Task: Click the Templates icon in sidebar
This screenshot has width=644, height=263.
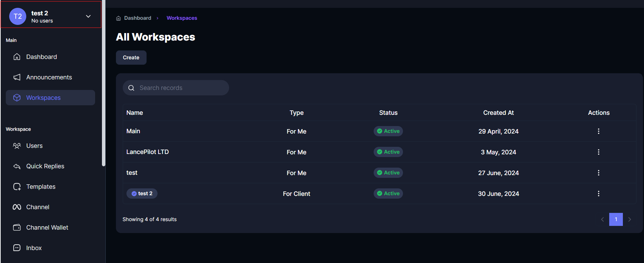Action: pyautogui.click(x=17, y=187)
